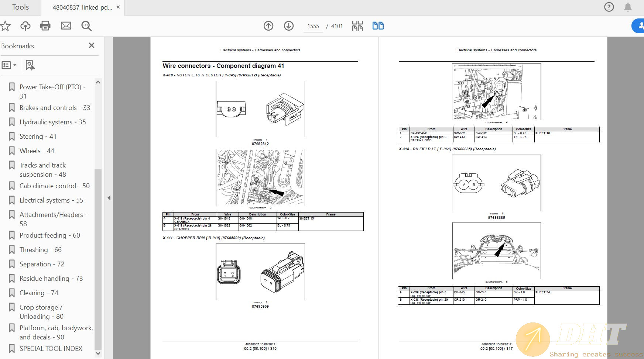Print the document using printer icon
Screen dimensions: 644x359
(45, 26)
